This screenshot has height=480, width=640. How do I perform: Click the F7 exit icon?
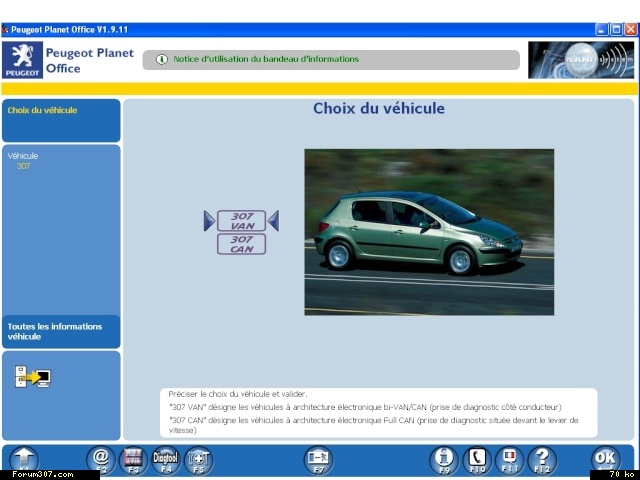click(318, 460)
